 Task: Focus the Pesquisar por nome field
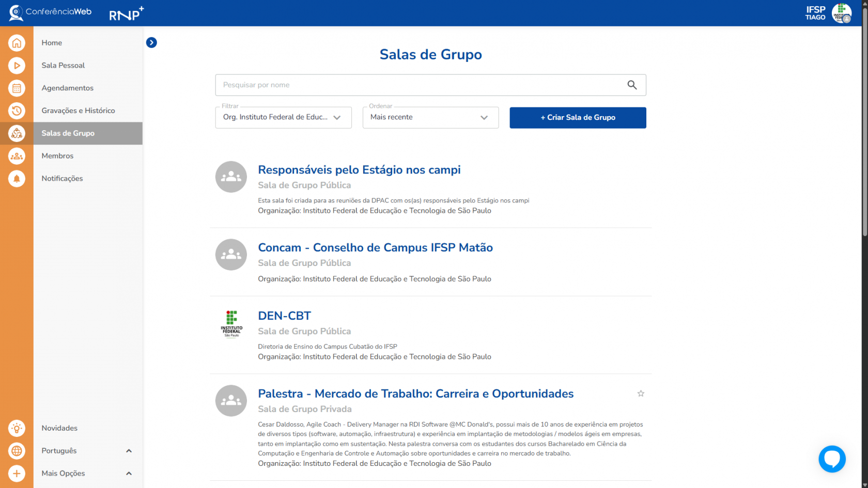419,85
